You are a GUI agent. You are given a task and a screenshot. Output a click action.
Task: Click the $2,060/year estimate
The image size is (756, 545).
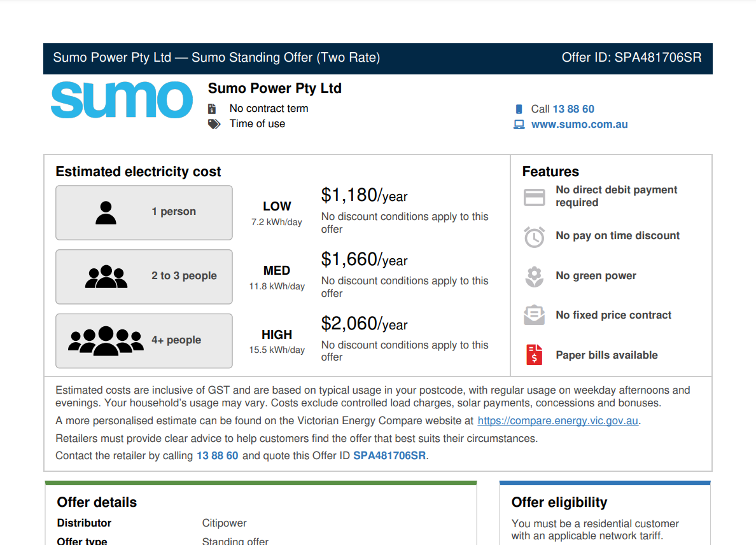click(365, 323)
